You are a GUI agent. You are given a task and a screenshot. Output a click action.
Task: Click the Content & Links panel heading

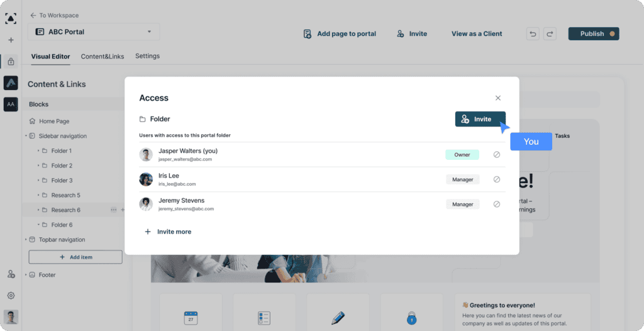(57, 84)
